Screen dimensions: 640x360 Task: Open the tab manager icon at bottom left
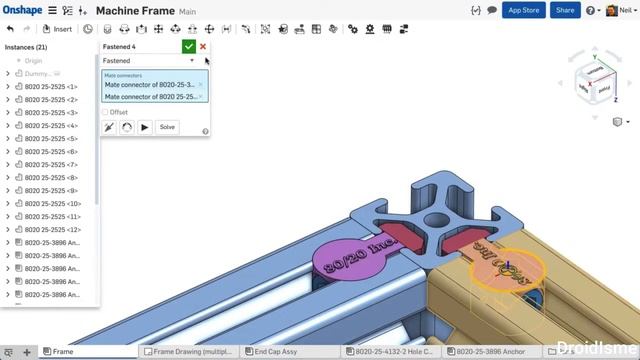pos(9,352)
